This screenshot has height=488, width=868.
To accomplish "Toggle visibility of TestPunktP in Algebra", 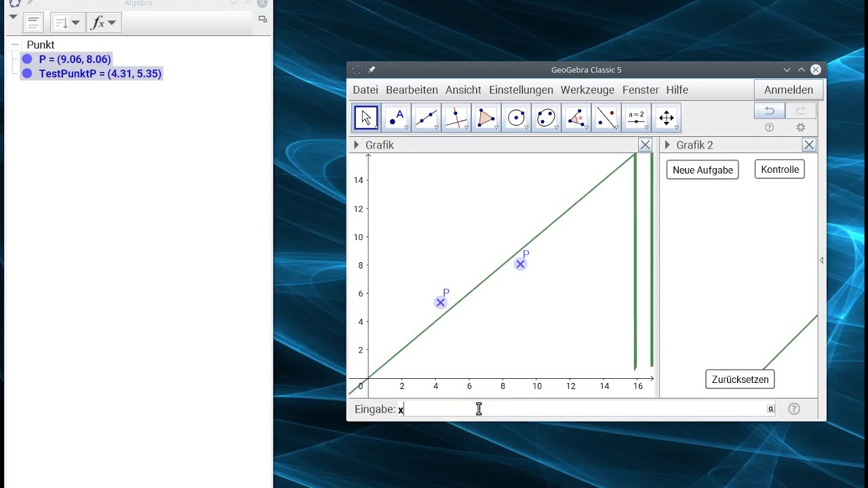I will pyautogui.click(x=27, y=73).
